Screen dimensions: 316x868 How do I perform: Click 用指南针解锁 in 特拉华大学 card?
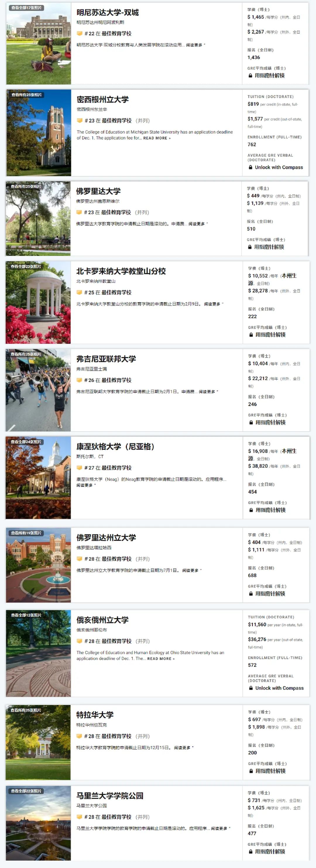[271, 771]
